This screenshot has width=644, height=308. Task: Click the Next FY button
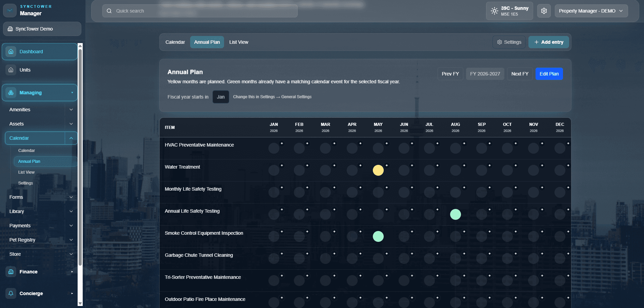[x=520, y=74]
